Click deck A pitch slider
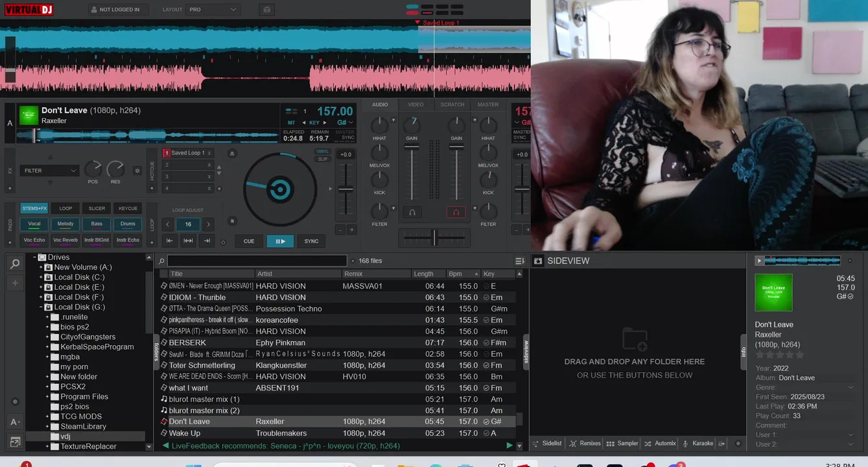 tap(346, 189)
